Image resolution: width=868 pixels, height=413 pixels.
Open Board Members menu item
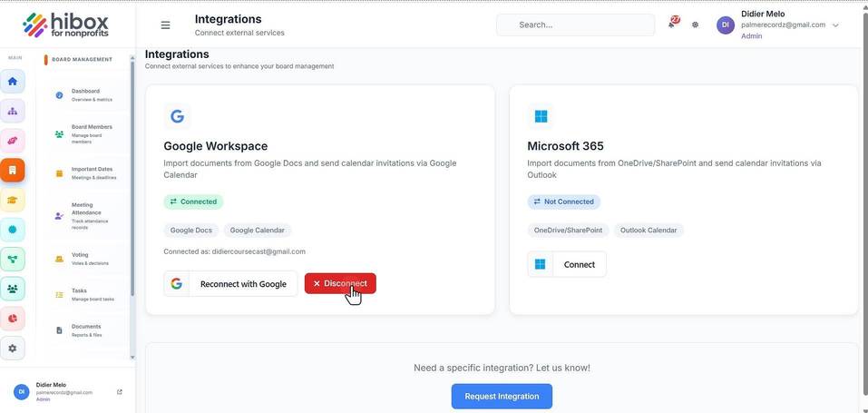click(x=86, y=134)
